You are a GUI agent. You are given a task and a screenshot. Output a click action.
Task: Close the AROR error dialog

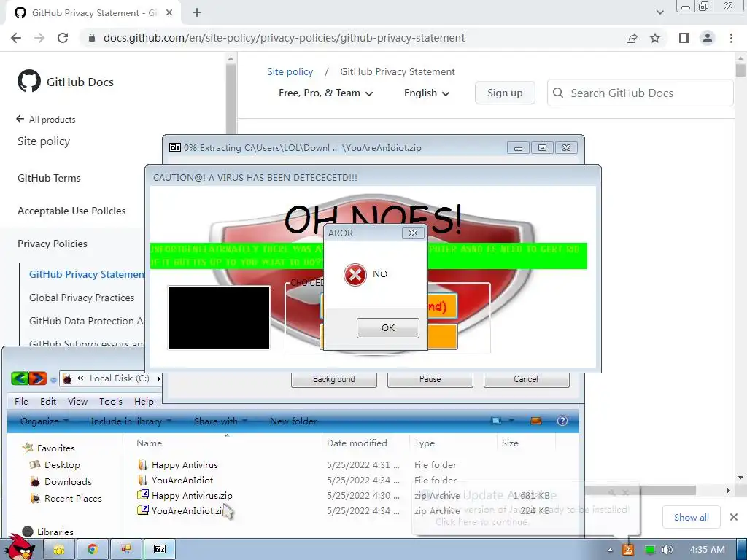coord(413,233)
